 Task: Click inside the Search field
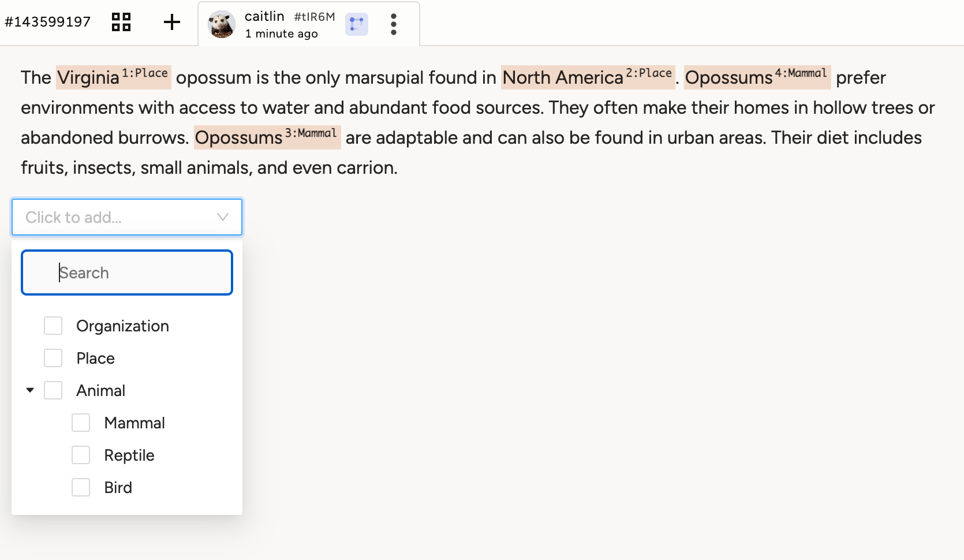(x=126, y=272)
